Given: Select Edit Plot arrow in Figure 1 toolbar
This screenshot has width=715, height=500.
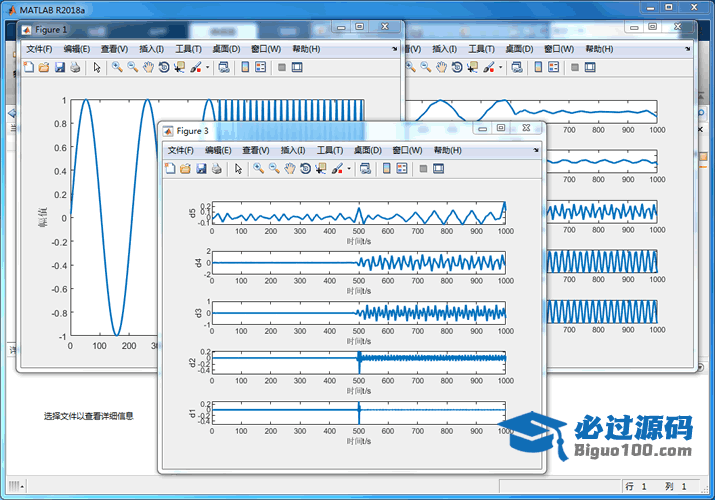Looking at the screenshot, I should [97, 67].
